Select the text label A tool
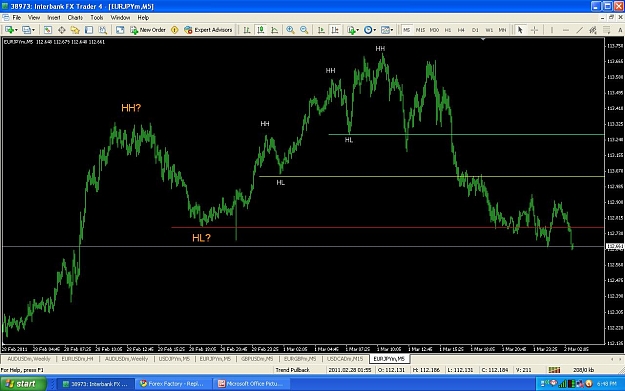The image size is (625, 391). point(620,30)
